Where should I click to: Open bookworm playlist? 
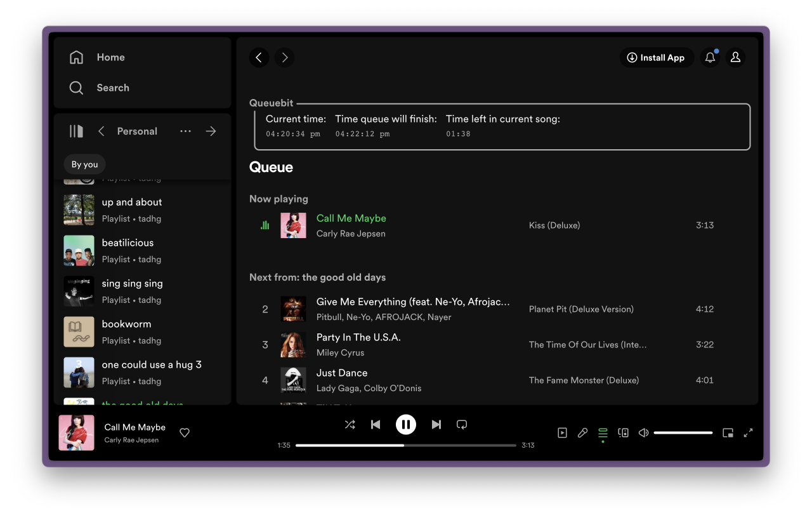[143, 331]
